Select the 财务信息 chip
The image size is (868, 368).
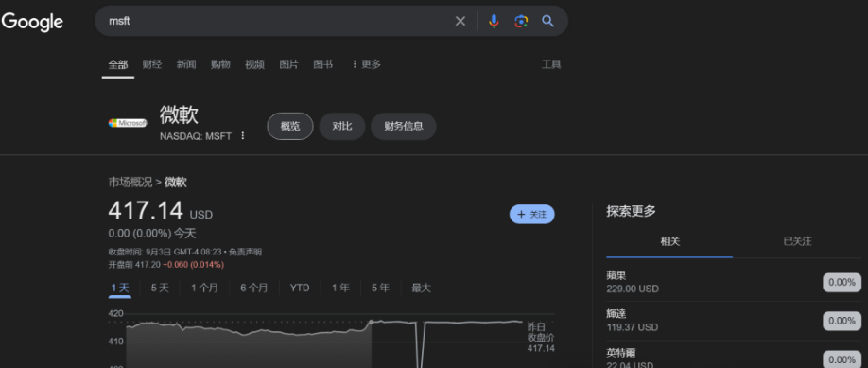tap(404, 127)
